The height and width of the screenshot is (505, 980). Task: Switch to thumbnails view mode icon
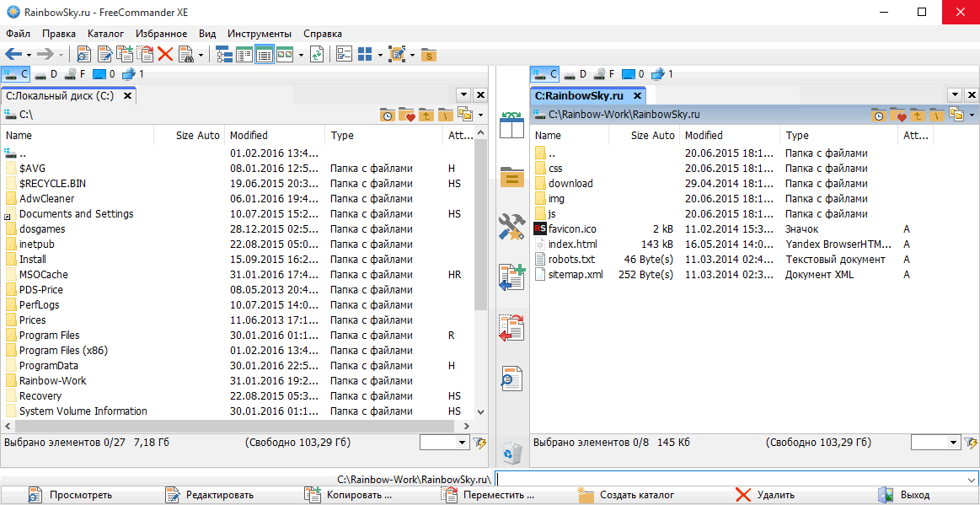[285, 54]
